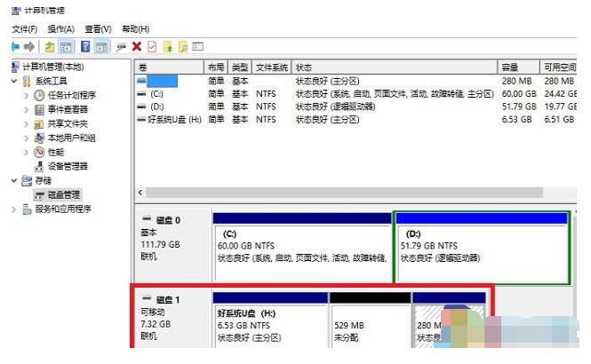
Task: Select 服务和应用程序 in the tree
Action: [63, 210]
